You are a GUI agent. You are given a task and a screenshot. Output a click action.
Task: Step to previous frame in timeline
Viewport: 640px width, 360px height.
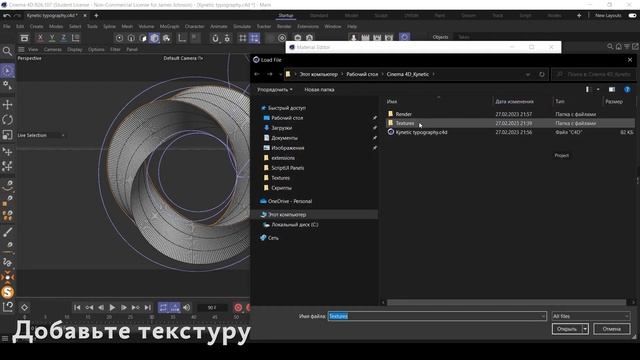(101, 307)
